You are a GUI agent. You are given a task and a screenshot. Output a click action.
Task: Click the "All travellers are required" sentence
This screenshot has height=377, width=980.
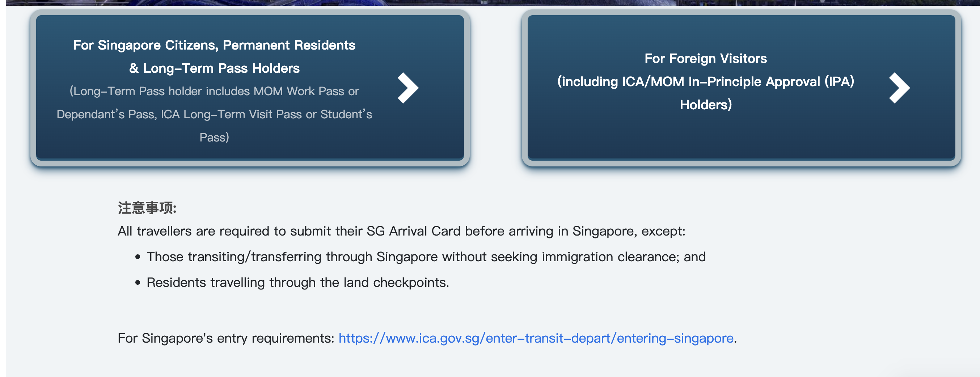pos(401,231)
